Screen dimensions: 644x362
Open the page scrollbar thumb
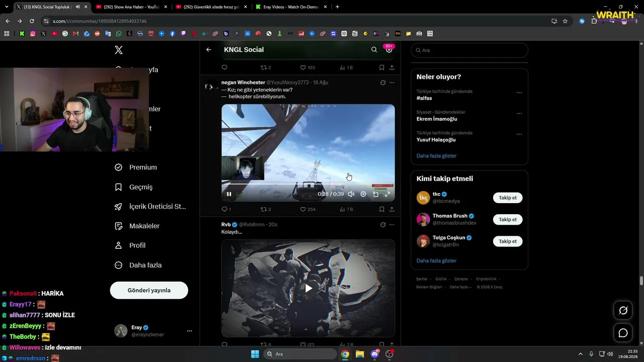coord(641,281)
